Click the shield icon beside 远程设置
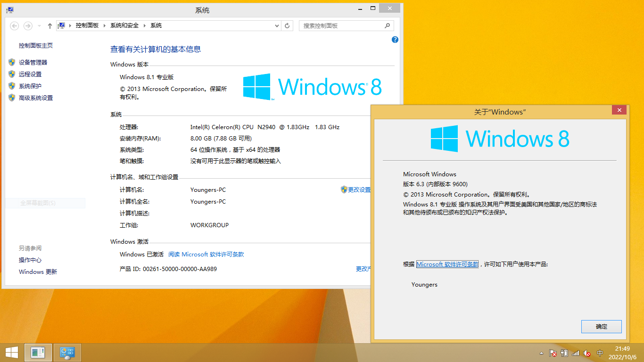The height and width of the screenshot is (362, 644). 12,74
